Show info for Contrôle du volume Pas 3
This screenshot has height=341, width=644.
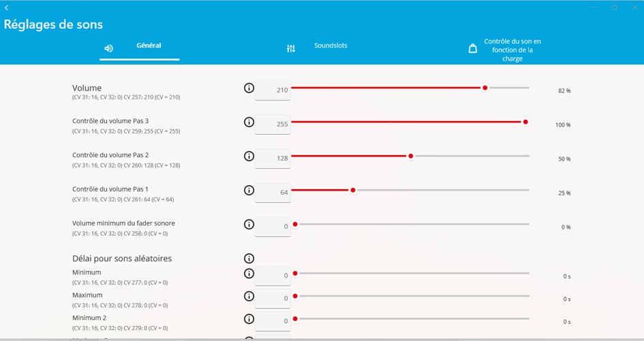(x=249, y=122)
